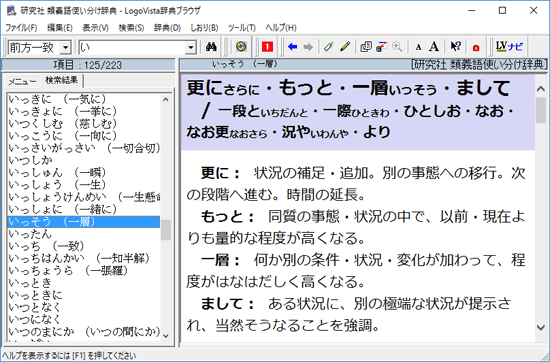Click the colored cube window icon
The height and width of the screenshot is (362, 550).
(x=381, y=47)
